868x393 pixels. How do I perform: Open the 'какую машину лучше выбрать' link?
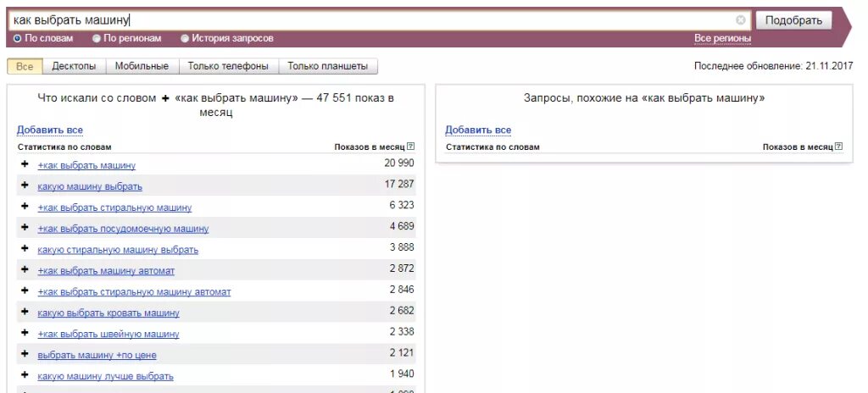(105, 376)
